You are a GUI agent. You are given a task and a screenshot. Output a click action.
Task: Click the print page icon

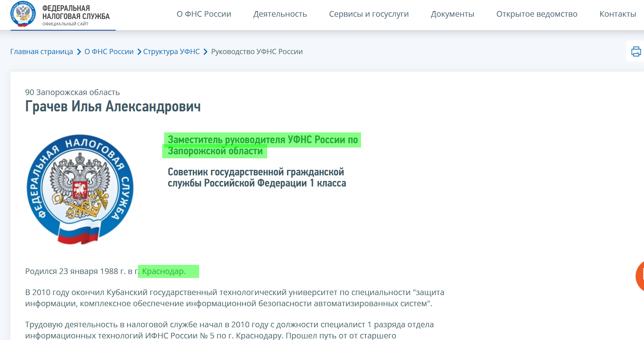(x=636, y=51)
